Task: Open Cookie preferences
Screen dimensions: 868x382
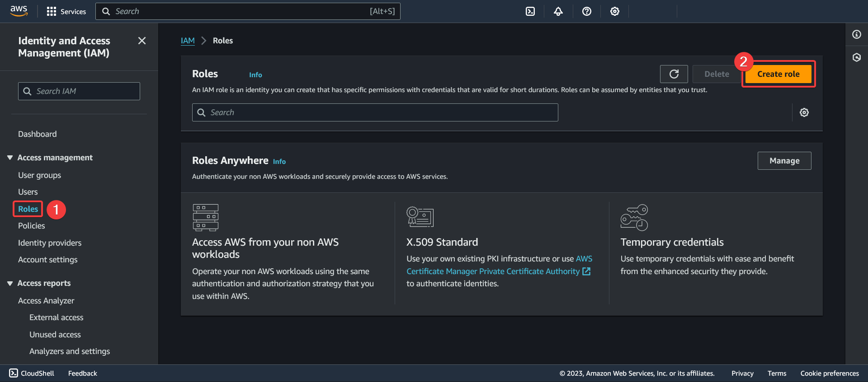Action: click(x=830, y=373)
